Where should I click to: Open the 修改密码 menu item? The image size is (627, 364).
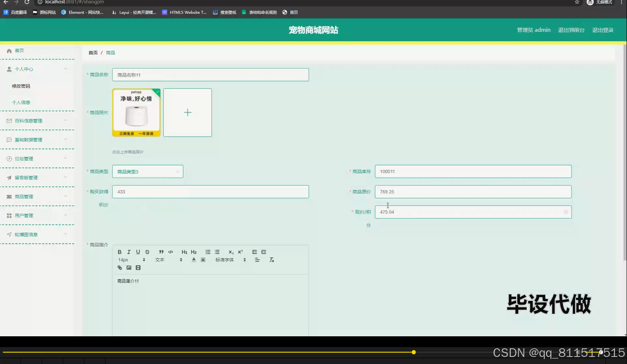click(21, 86)
